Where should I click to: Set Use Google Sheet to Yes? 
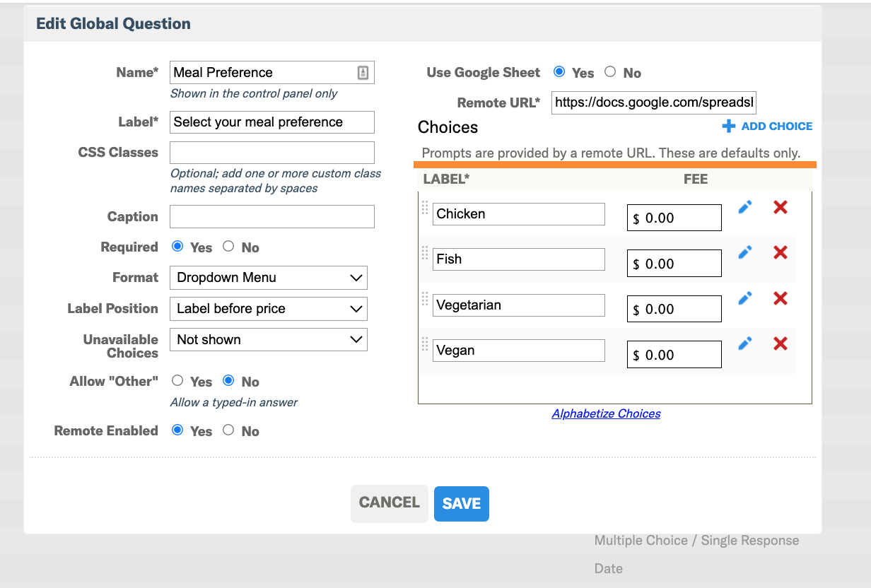pos(559,71)
